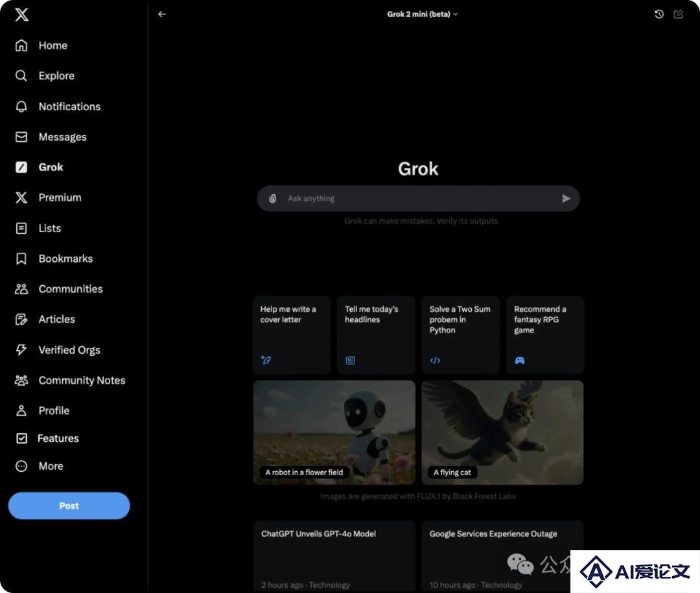
Task: Click the Grok slash icon in sidebar
Action: click(x=21, y=167)
